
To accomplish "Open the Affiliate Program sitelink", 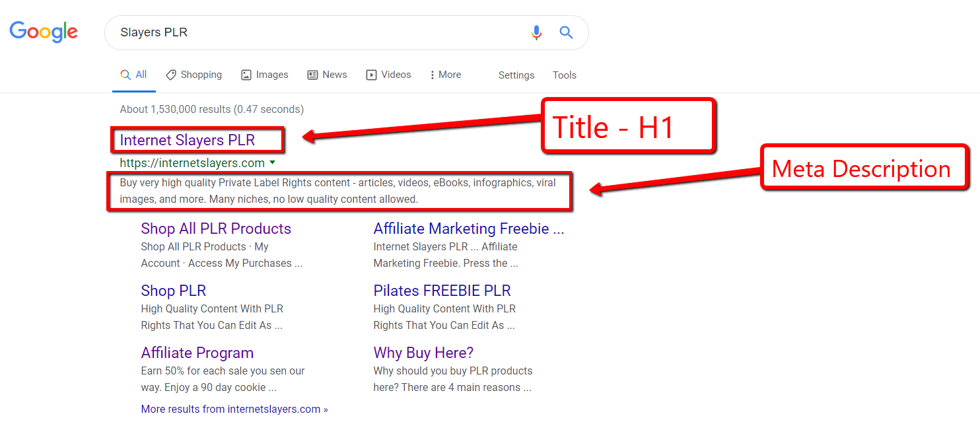I will 197,353.
